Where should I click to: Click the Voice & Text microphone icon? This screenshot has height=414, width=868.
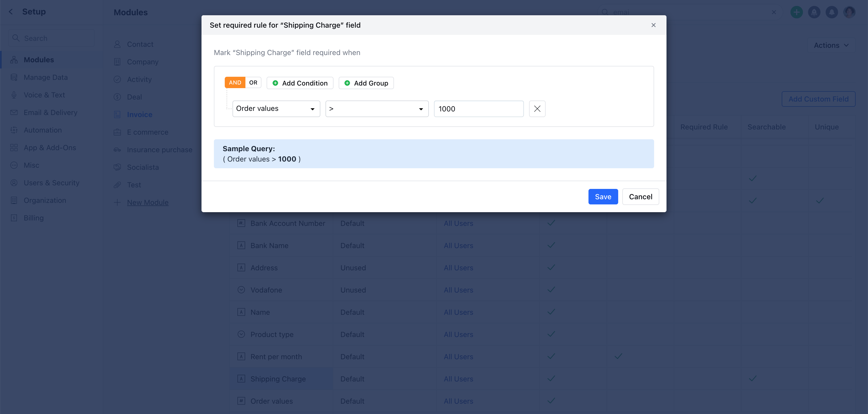(x=14, y=95)
